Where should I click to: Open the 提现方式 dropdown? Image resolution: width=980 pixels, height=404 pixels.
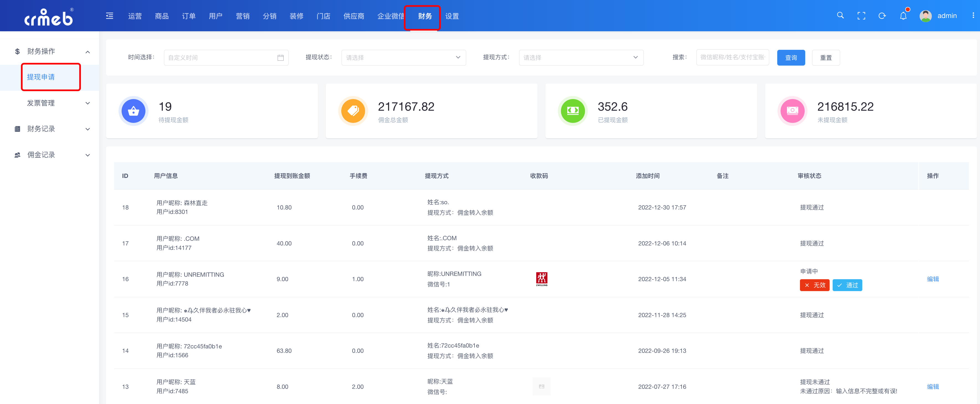coord(581,57)
